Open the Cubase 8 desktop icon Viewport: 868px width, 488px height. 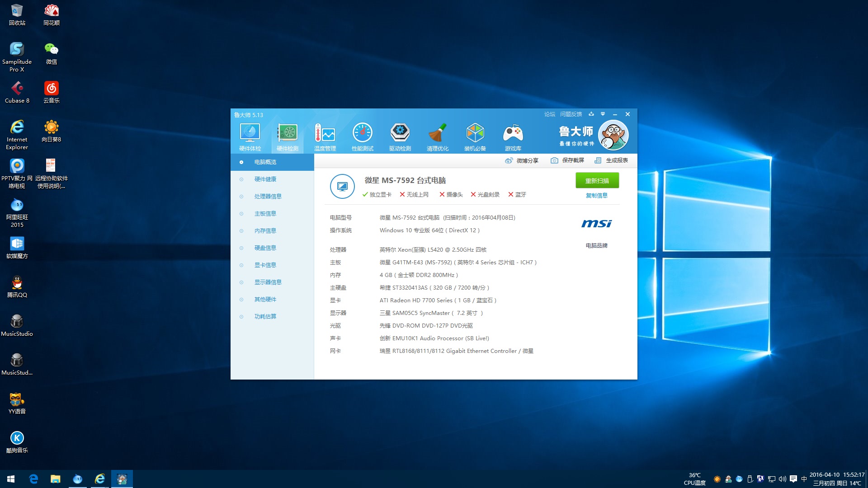(17, 93)
